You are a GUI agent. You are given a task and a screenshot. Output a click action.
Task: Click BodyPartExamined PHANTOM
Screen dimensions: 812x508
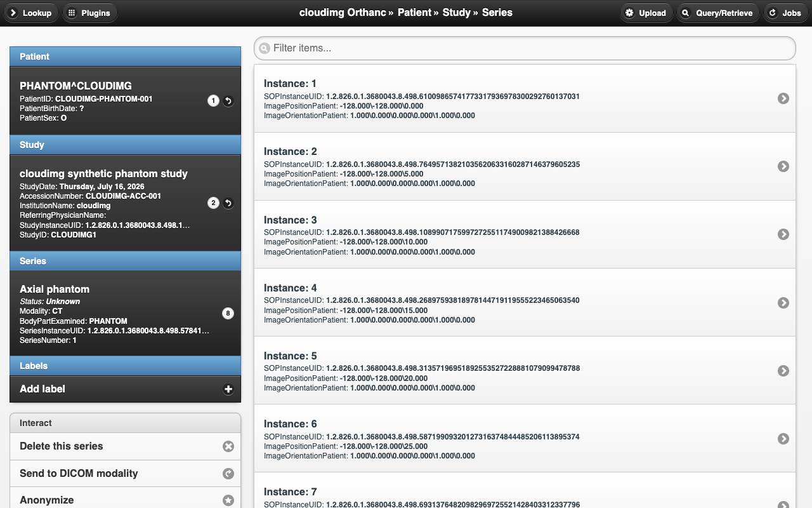74,321
